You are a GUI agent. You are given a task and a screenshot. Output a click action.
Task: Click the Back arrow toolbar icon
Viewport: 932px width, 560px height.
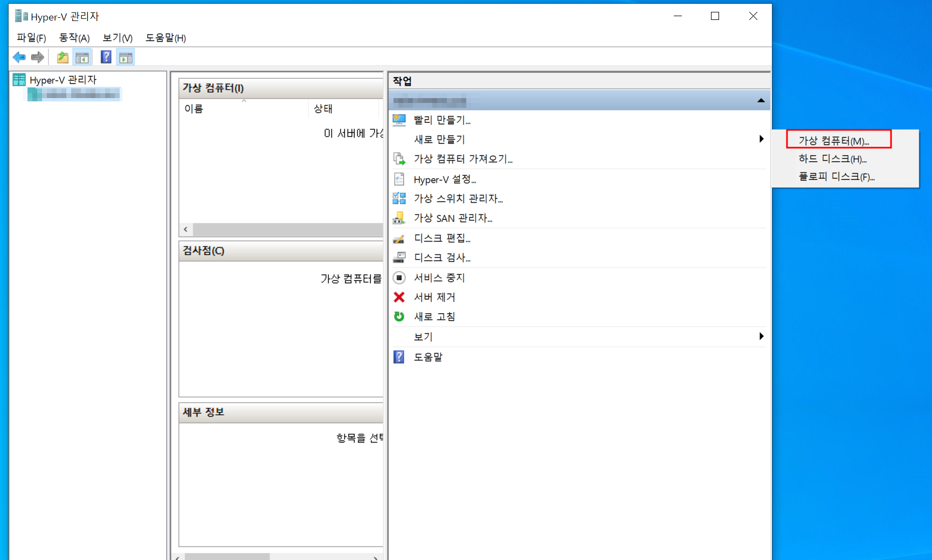click(x=19, y=57)
